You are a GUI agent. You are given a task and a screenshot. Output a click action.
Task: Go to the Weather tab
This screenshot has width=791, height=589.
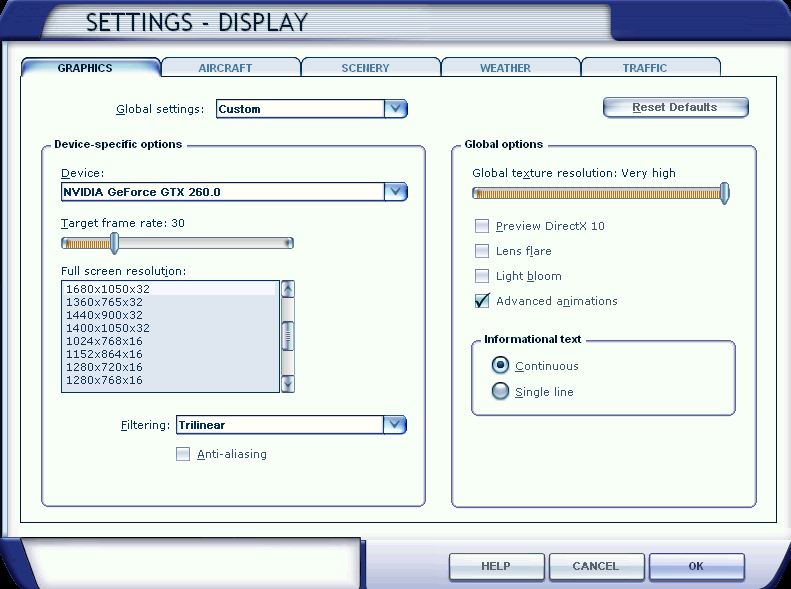[x=510, y=68]
